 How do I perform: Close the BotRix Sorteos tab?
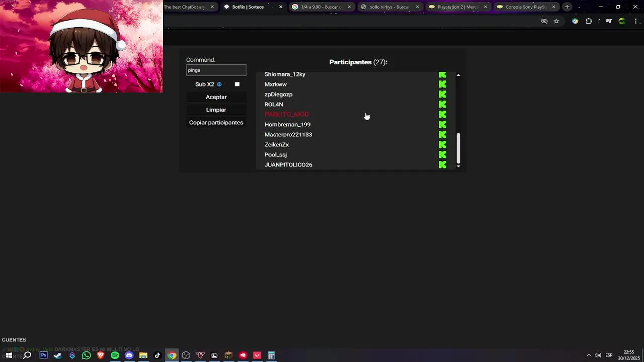(x=281, y=7)
